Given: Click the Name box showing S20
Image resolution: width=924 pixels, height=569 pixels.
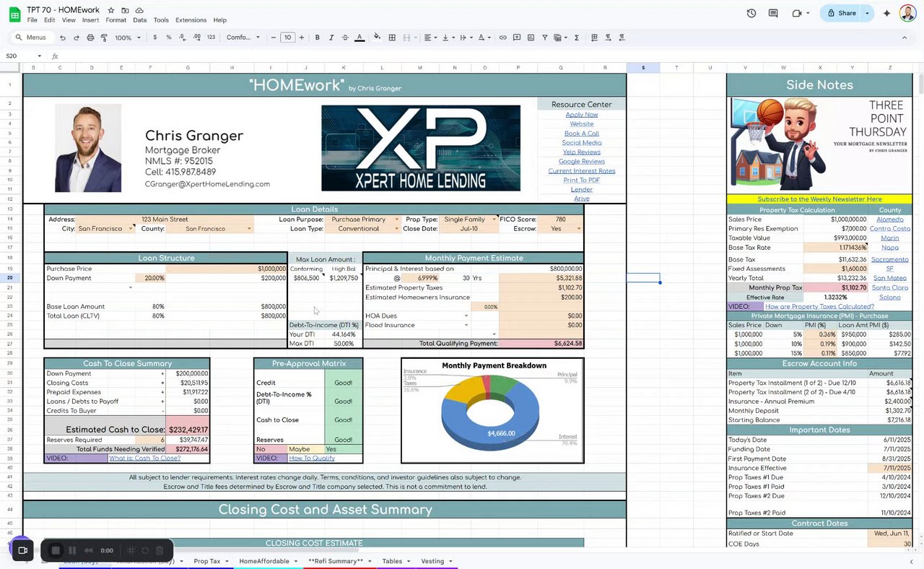Looking at the screenshot, I should pos(23,56).
